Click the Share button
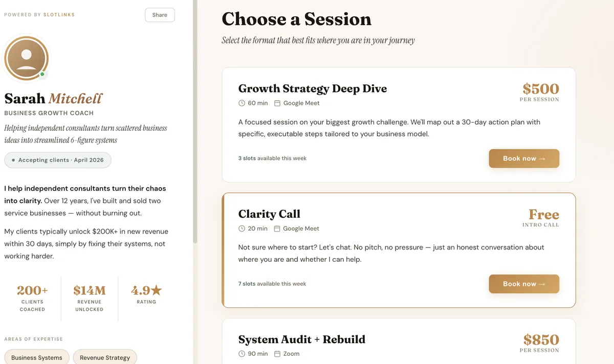The width and height of the screenshot is (614, 364). 160,15
